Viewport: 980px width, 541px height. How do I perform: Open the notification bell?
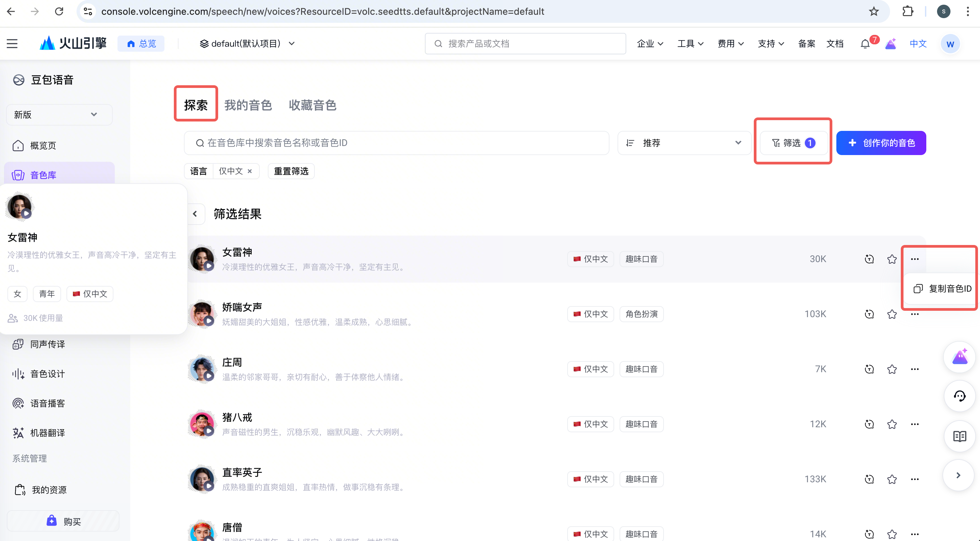(x=865, y=44)
